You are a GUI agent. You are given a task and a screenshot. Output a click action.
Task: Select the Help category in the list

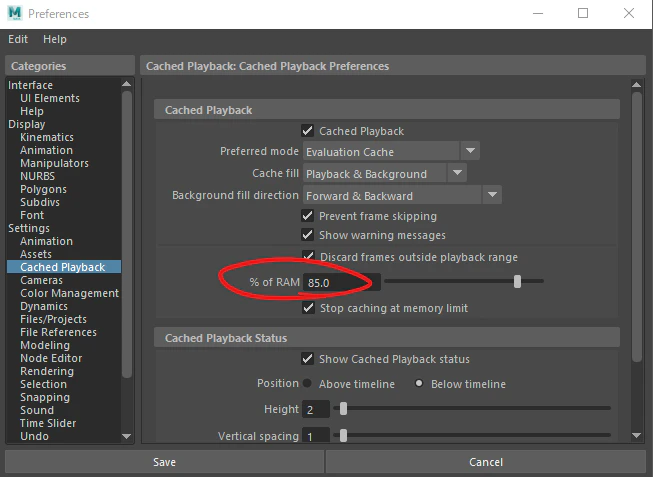point(32,111)
